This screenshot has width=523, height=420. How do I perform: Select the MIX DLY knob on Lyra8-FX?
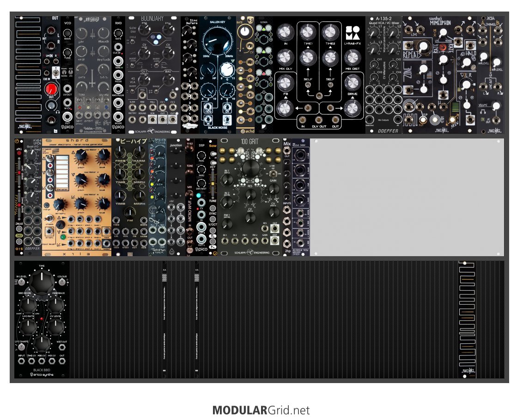coord(285,57)
